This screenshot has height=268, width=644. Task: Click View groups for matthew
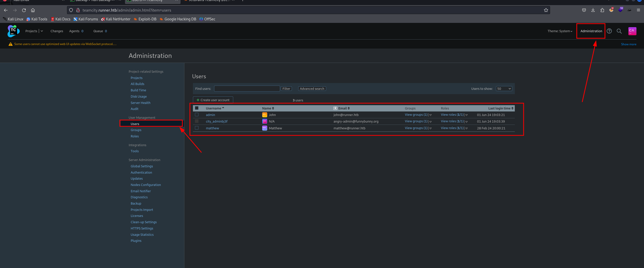(416, 128)
